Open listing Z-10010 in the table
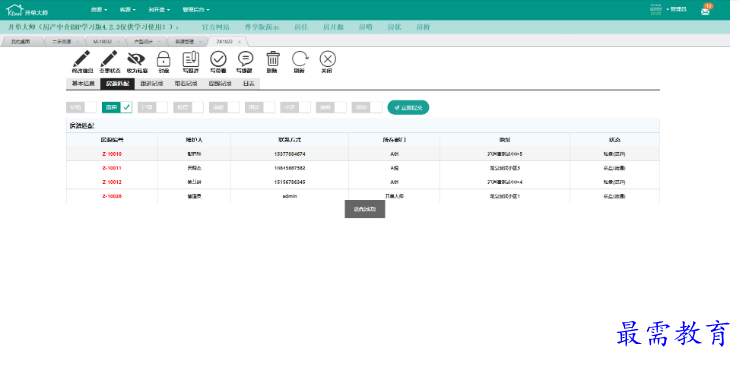 point(112,154)
